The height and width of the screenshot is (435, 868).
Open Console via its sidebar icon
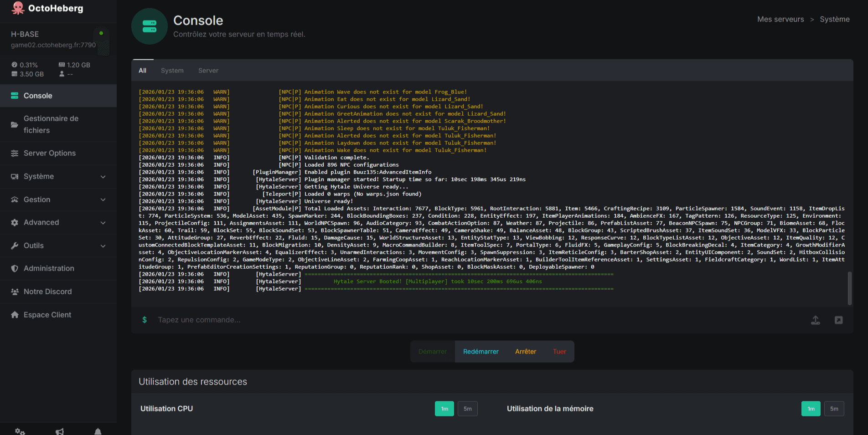[15, 96]
